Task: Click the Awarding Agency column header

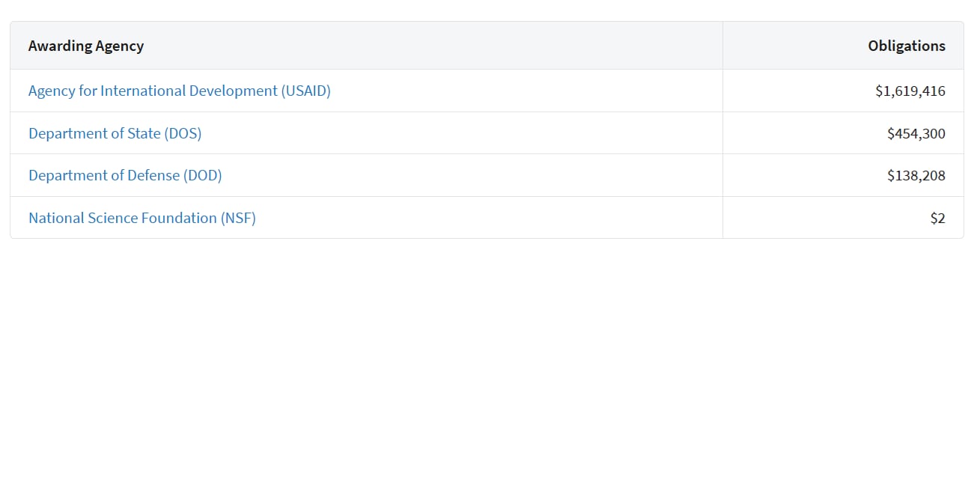Action: pyautogui.click(x=86, y=46)
